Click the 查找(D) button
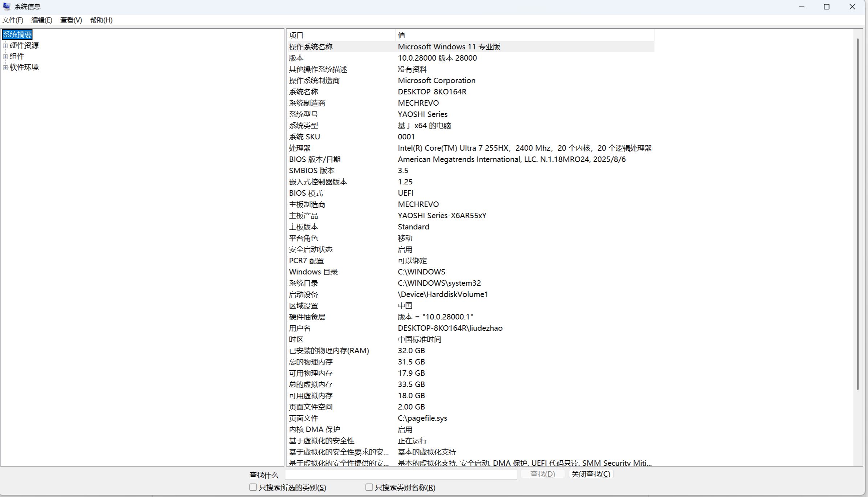 542,474
